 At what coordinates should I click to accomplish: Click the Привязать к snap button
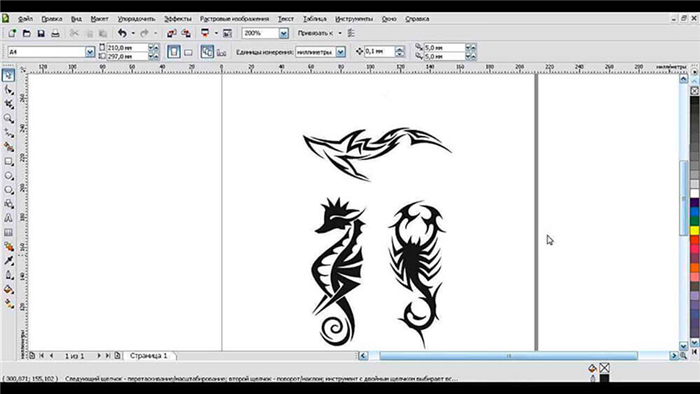(315, 33)
